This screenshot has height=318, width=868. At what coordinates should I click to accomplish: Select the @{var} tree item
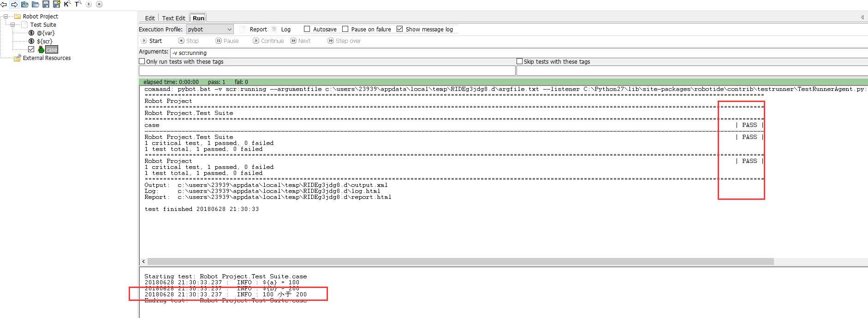pos(46,33)
